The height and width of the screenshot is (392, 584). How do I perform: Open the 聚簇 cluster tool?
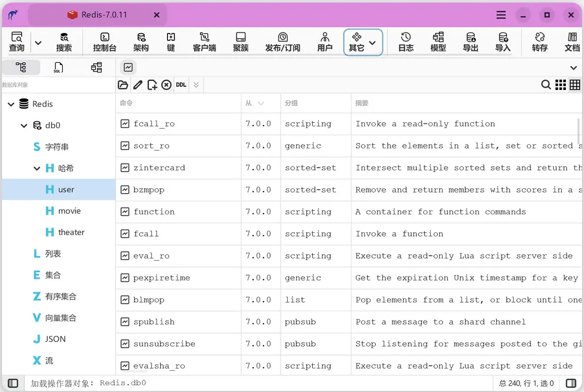(x=240, y=41)
